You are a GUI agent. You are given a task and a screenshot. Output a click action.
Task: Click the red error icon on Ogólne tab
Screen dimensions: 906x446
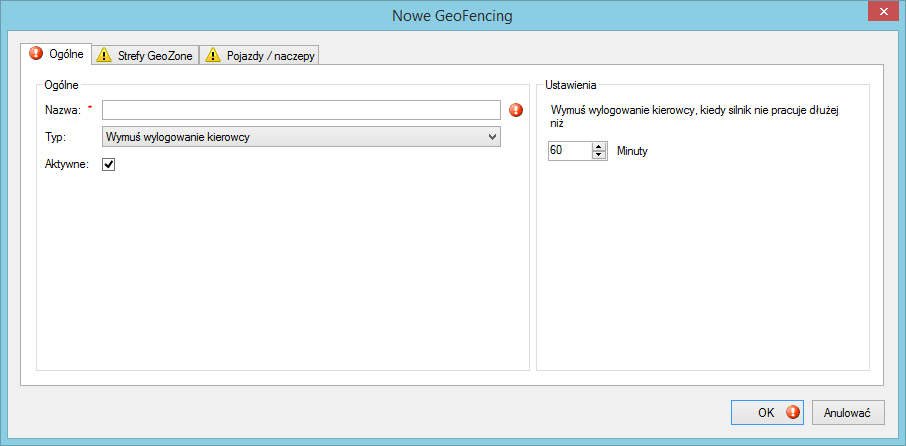pos(36,54)
